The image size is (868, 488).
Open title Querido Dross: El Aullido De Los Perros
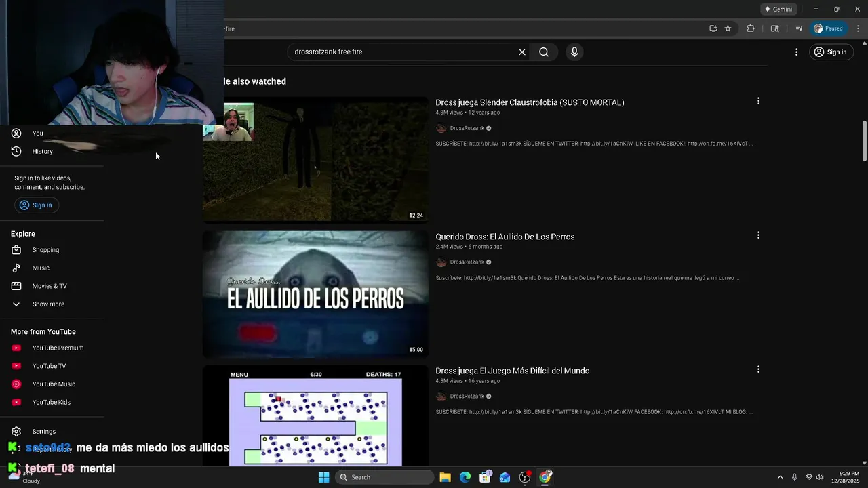pyautogui.click(x=505, y=237)
